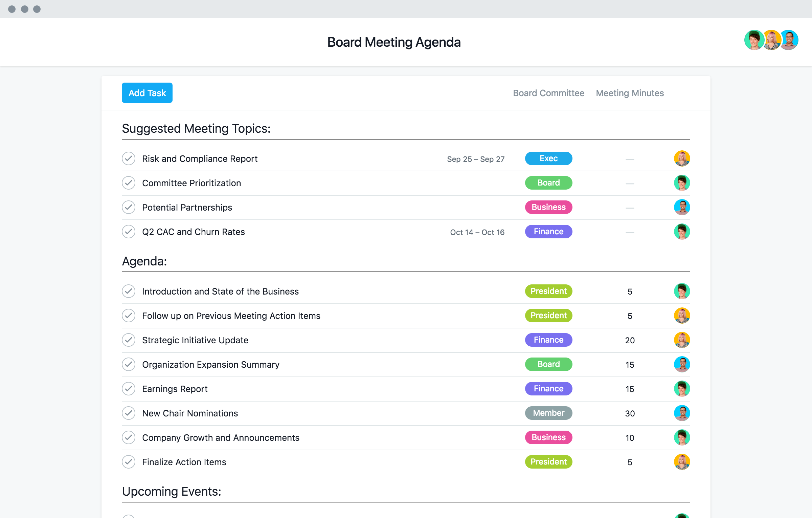Toggle checkbox for Potential Partnerships

coord(128,207)
